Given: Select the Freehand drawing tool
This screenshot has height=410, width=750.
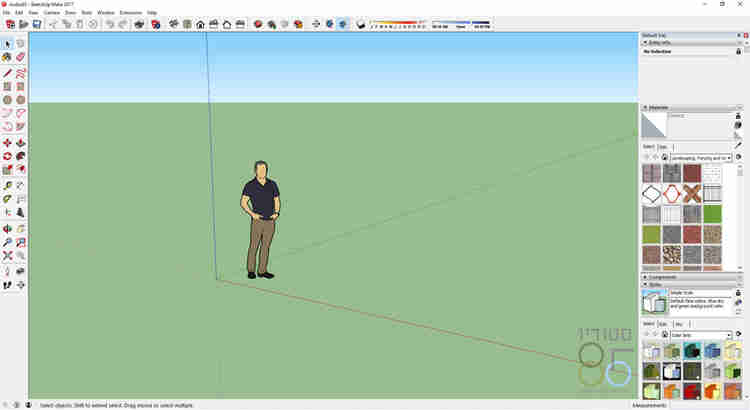Looking at the screenshot, I should pos(21,73).
